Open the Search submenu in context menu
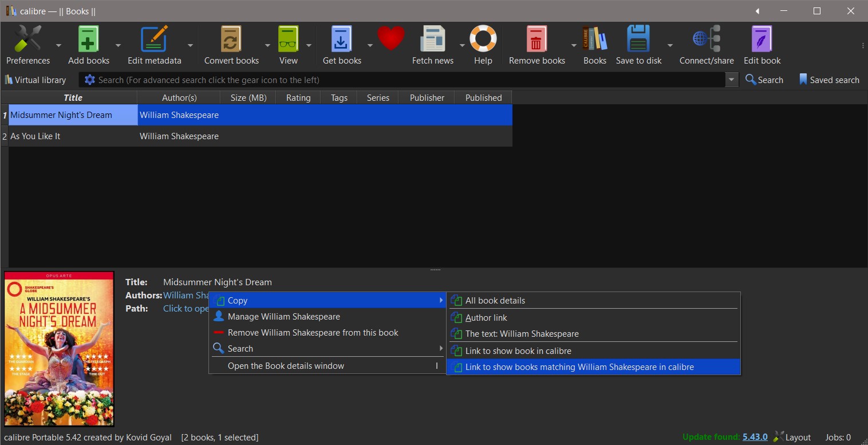868x445 pixels. click(x=328, y=348)
